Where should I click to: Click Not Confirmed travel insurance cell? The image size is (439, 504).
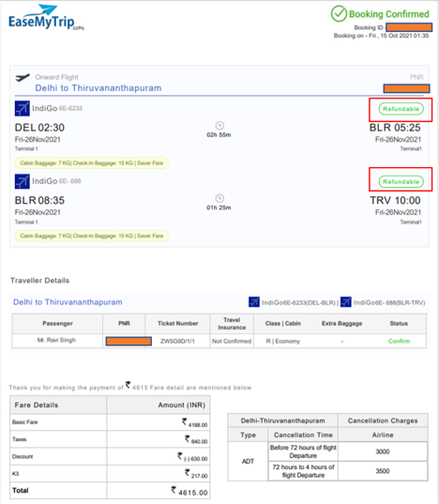232,341
